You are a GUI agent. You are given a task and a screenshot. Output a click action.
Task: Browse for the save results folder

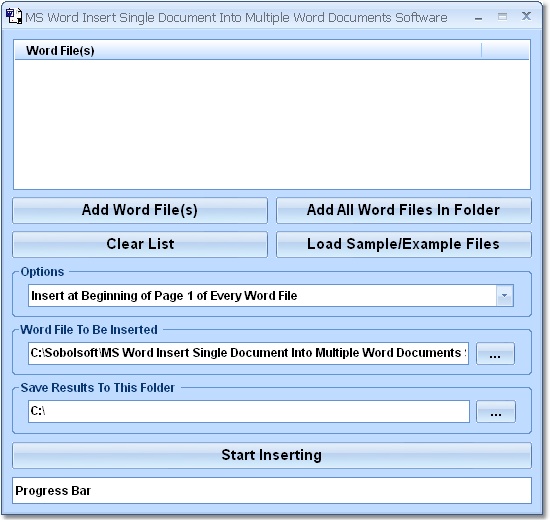[x=496, y=411]
